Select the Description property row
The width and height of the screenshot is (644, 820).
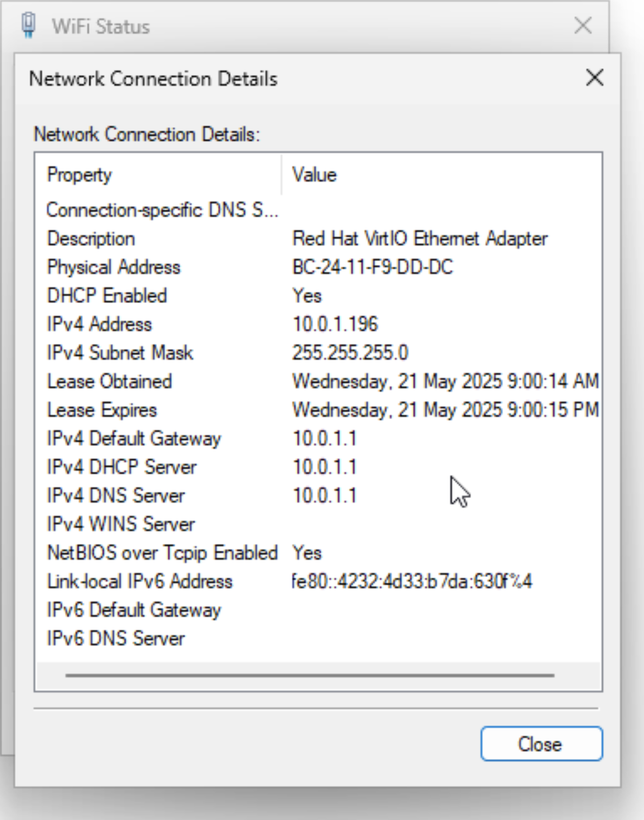[x=91, y=238]
